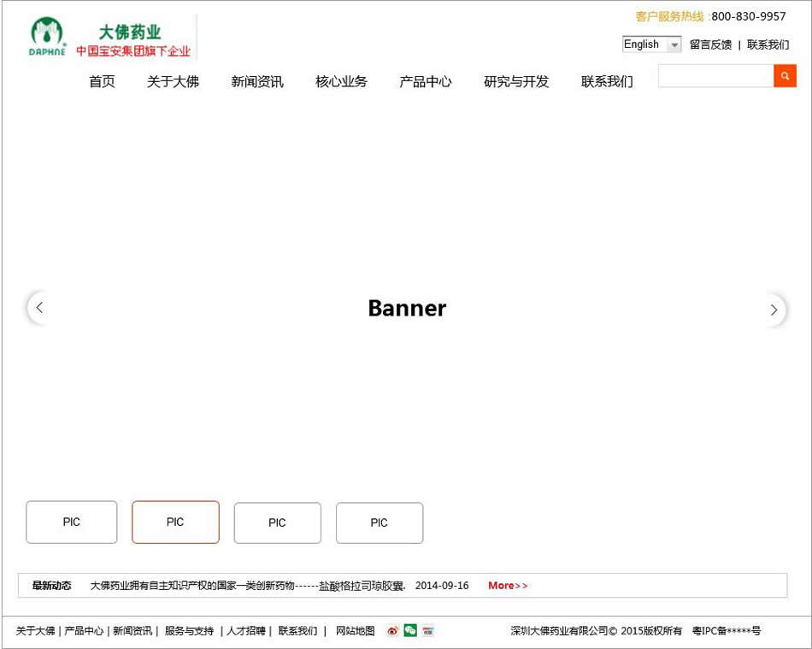The image size is (812, 649).
Task: Click 关于大佛 in the top navigation
Action: tap(170, 82)
